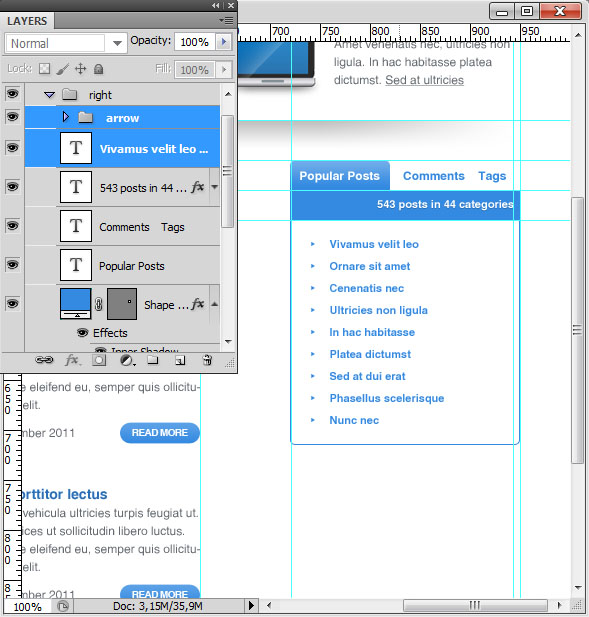Delete layer with trash icon

coord(207,360)
